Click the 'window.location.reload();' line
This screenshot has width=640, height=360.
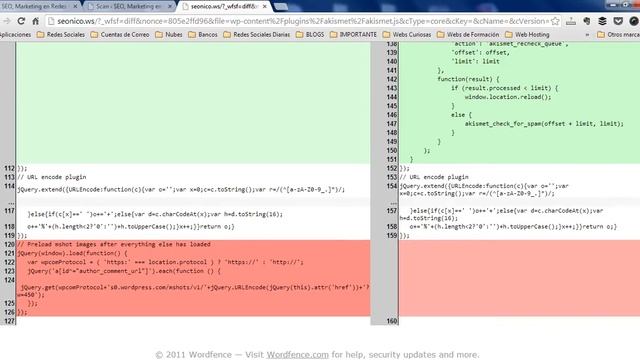coord(508,97)
